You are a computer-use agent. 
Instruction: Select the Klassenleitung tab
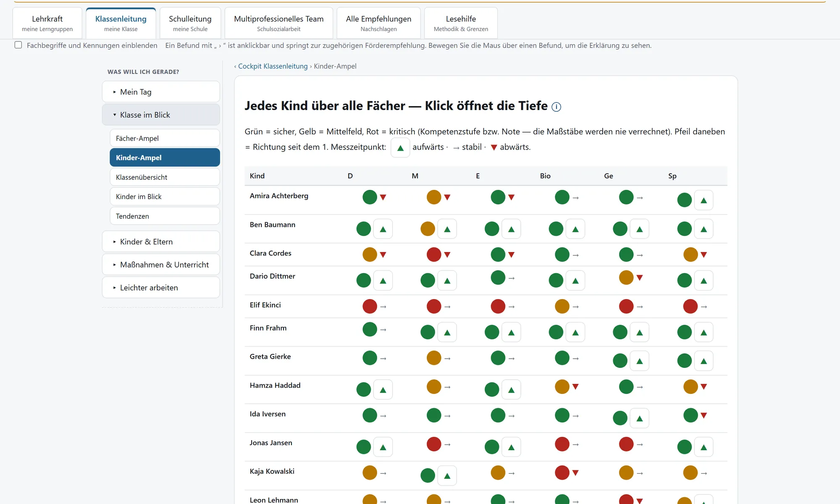121,23
